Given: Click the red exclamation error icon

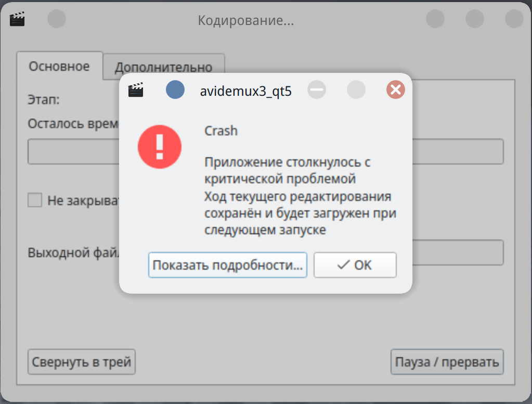Looking at the screenshot, I should [160, 147].
